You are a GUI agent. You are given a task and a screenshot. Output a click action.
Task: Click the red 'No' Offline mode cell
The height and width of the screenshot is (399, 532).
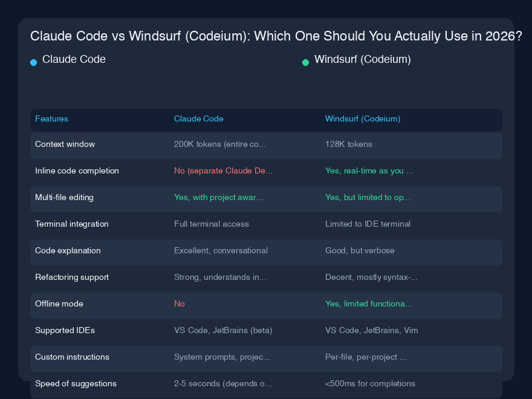point(180,303)
